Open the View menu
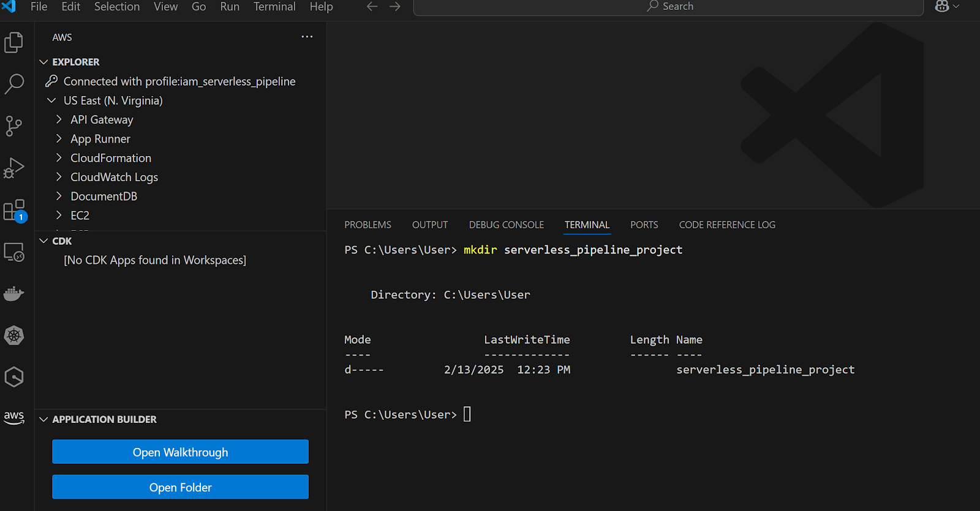Viewport: 980px width, 511px height. [x=165, y=7]
